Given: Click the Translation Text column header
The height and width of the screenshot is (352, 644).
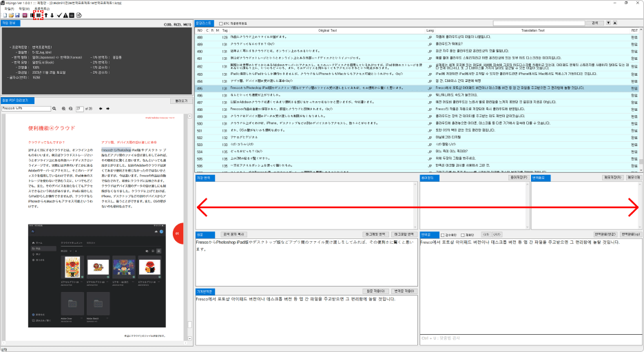Looking at the screenshot, I should [532, 30].
